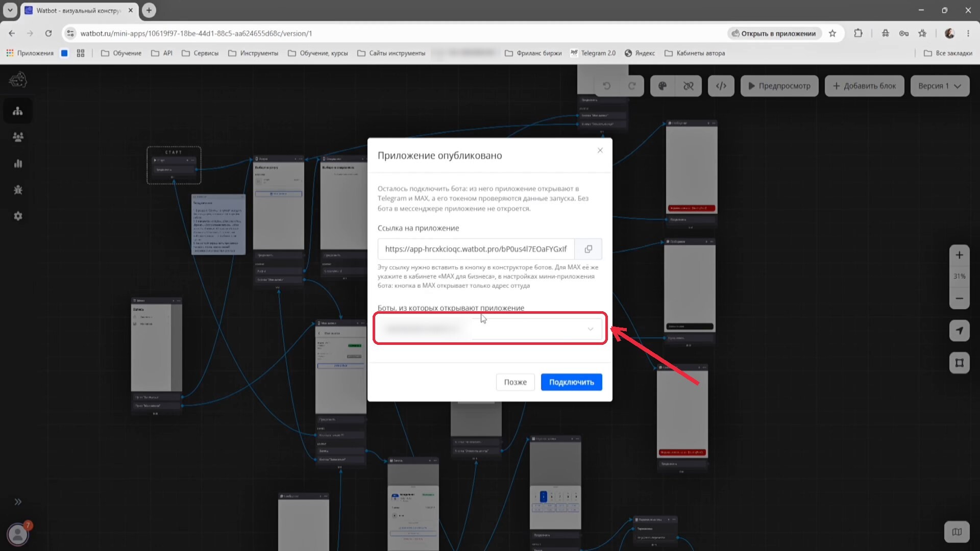Open the theme palette icon
Viewport: 980px width, 551px height.
(663, 86)
